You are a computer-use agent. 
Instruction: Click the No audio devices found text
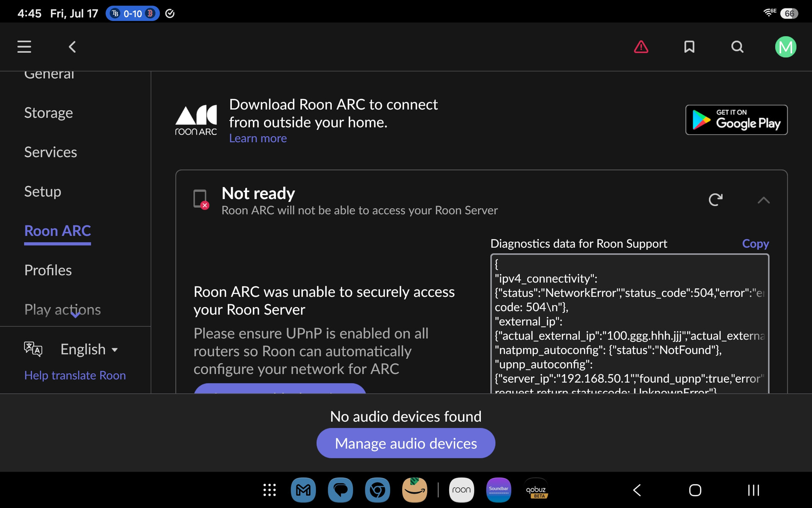pyautogui.click(x=406, y=417)
